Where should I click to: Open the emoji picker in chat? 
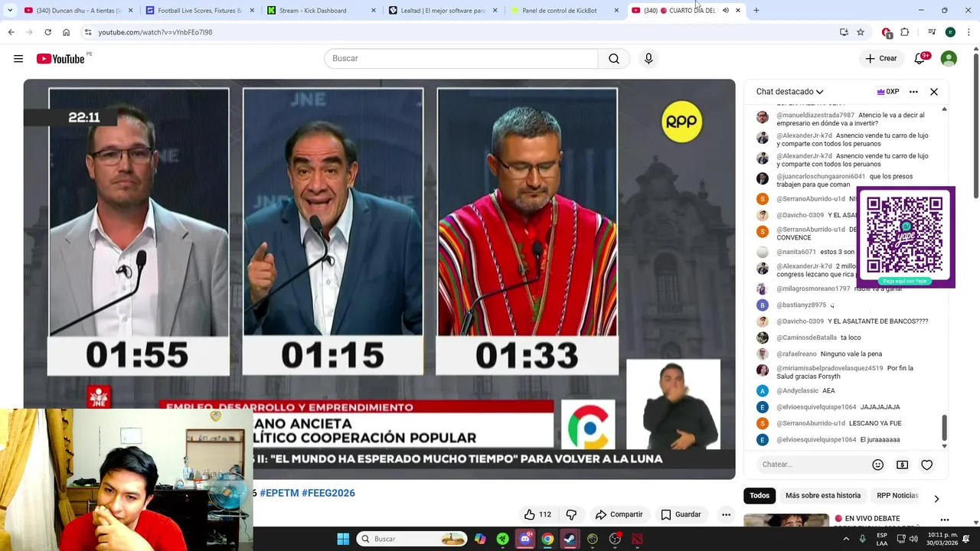tap(878, 465)
